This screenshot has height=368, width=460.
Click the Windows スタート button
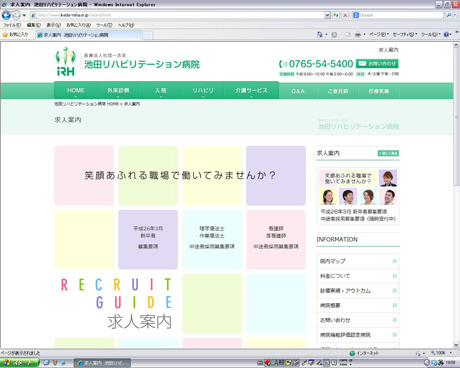pos(19,362)
